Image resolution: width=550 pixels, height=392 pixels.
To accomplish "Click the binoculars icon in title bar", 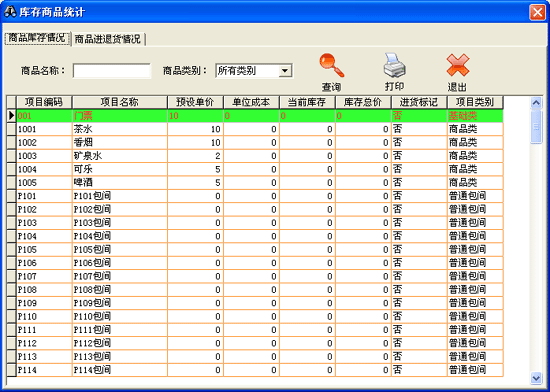I will [x=10, y=12].
